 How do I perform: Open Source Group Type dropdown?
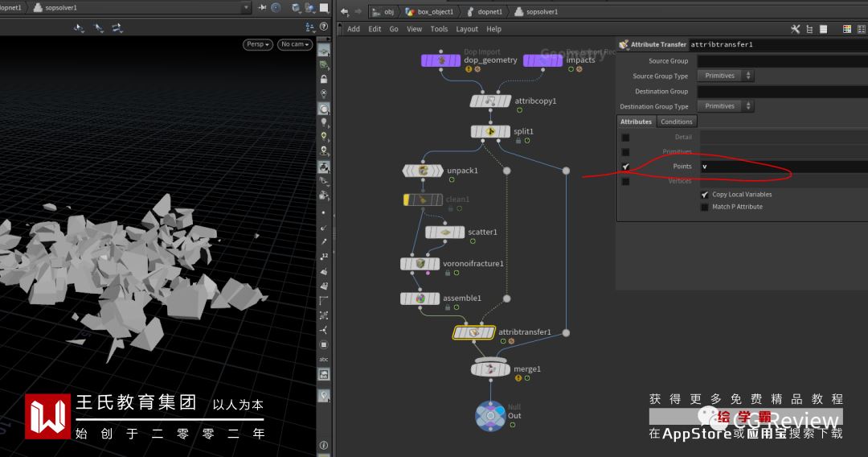point(726,76)
